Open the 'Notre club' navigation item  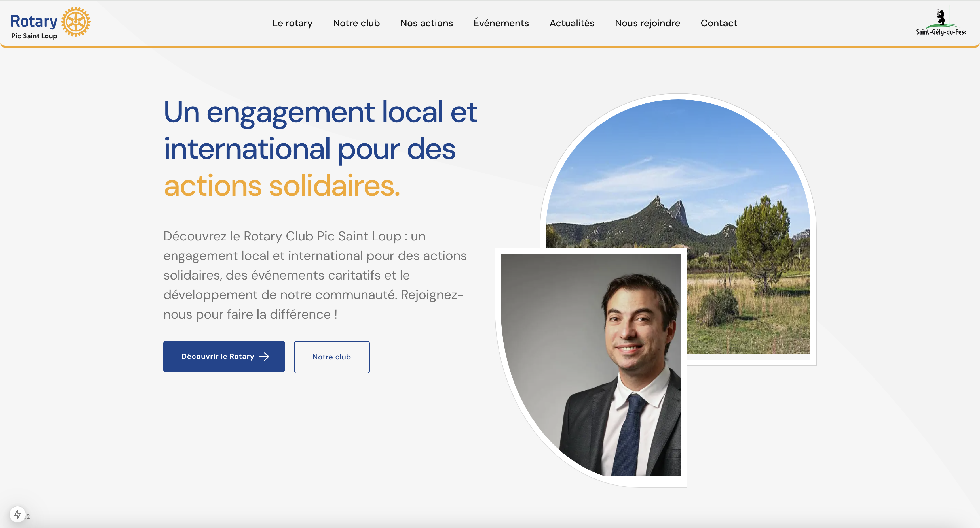tap(356, 23)
